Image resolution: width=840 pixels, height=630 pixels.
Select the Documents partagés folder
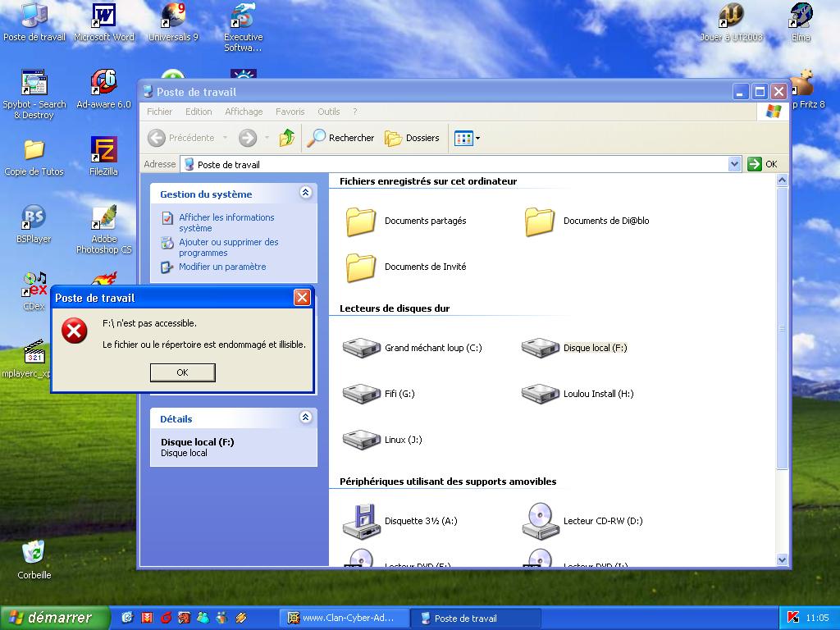tap(405, 221)
